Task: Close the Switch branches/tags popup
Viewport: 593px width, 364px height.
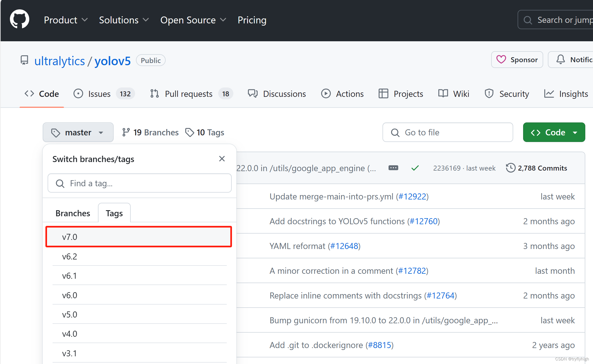Action: tap(222, 159)
